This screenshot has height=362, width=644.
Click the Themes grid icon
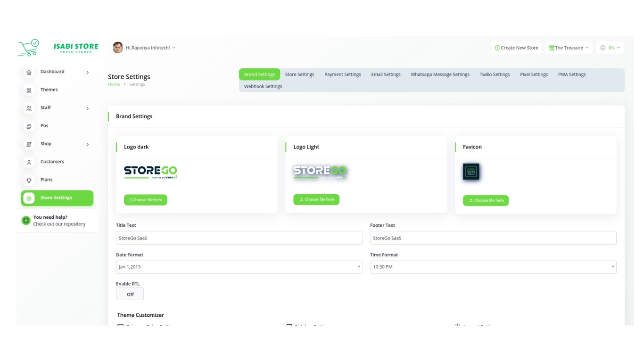pyautogui.click(x=29, y=90)
